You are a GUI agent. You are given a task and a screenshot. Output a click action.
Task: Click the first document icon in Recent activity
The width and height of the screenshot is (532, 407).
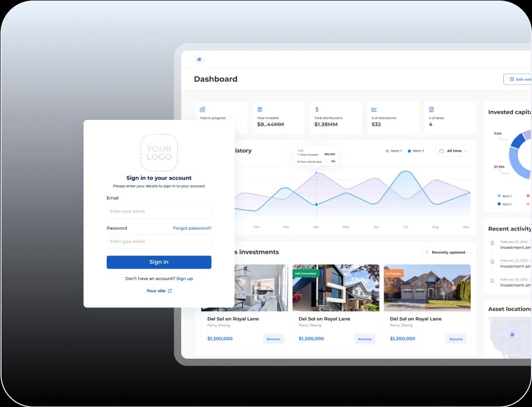pyautogui.click(x=492, y=243)
